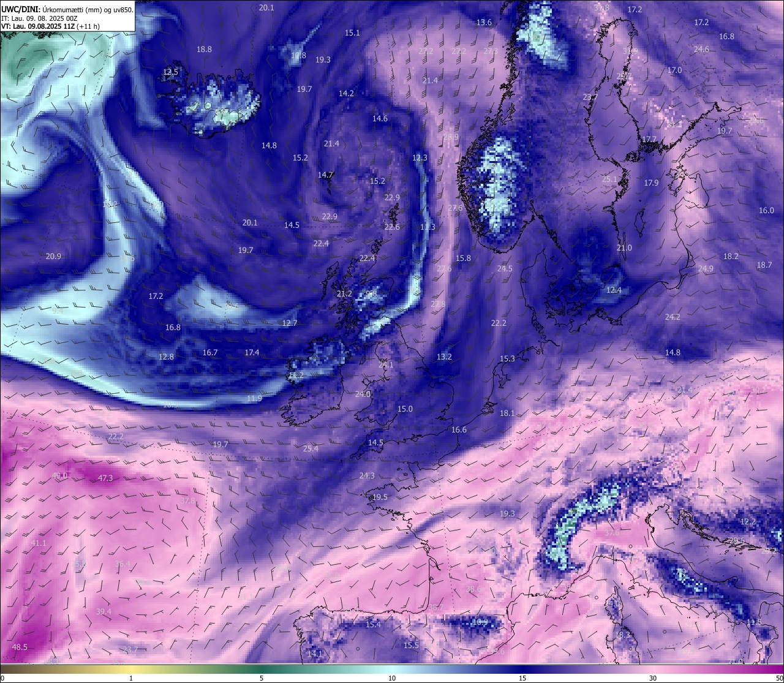Screen dimensions: 784x683
Task: Click the colour scale tick label 1
Action: pos(131,678)
